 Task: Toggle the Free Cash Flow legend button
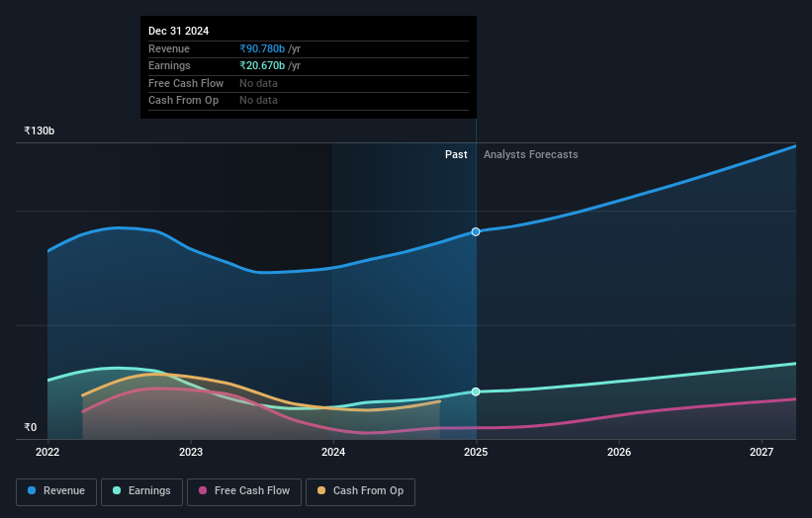point(244,491)
